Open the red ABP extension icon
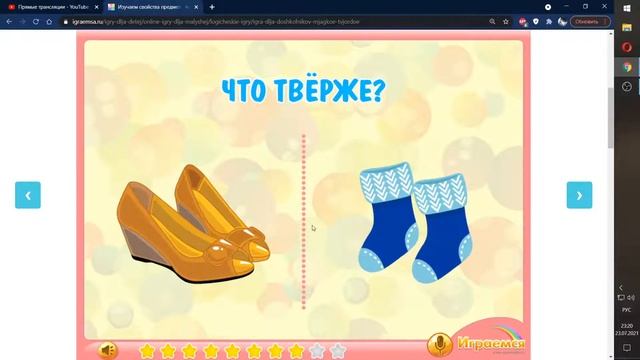The image size is (640, 360). pos(522,22)
